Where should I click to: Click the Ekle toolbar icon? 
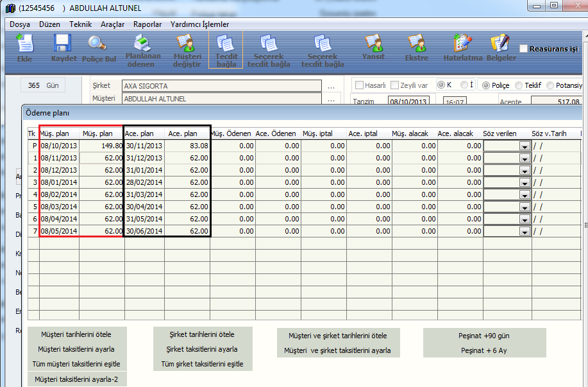click(24, 47)
